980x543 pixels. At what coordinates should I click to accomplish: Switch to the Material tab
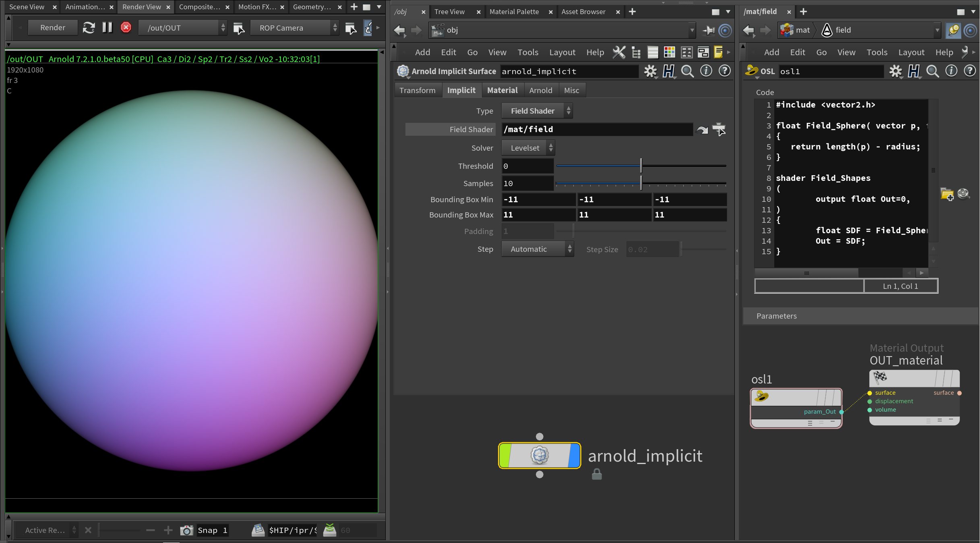point(502,90)
